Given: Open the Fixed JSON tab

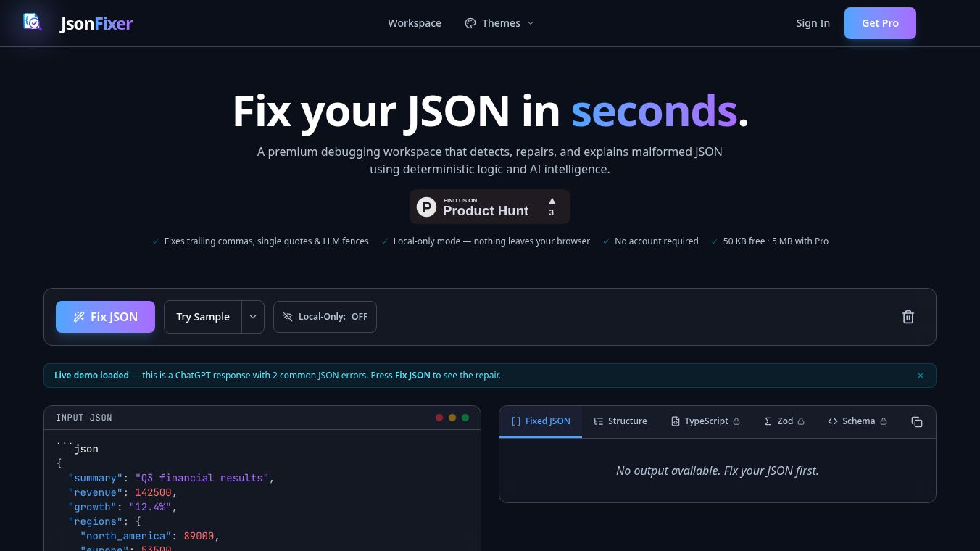Looking at the screenshot, I should (541, 421).
